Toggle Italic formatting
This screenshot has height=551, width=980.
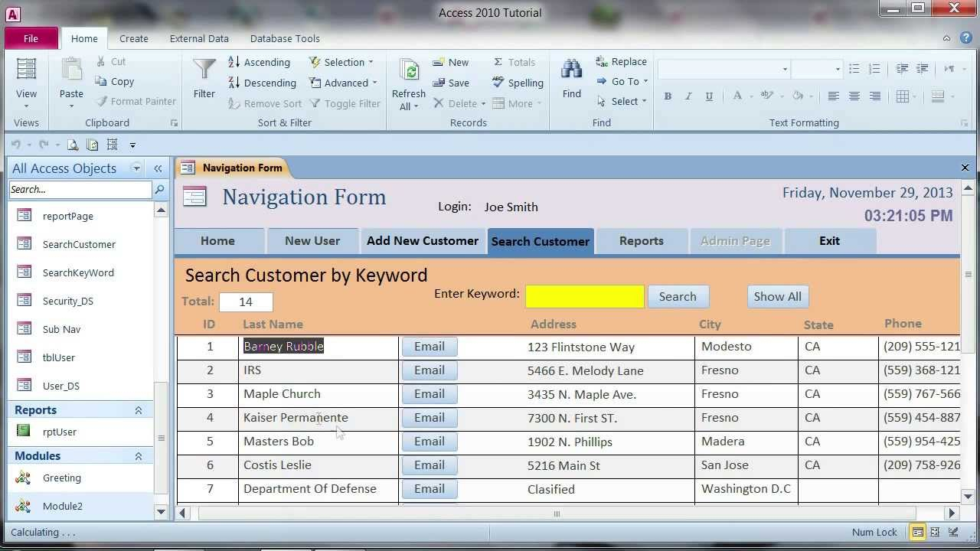(688, 96)
